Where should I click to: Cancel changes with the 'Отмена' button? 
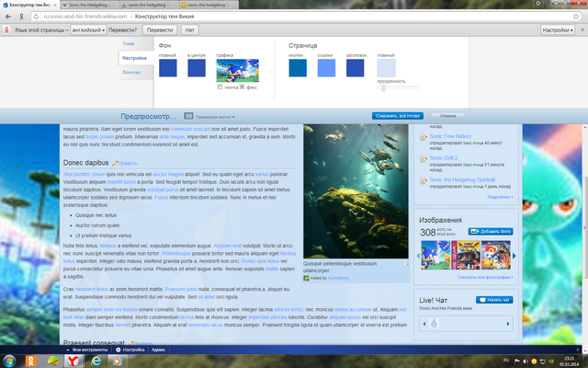coord(447,116)
